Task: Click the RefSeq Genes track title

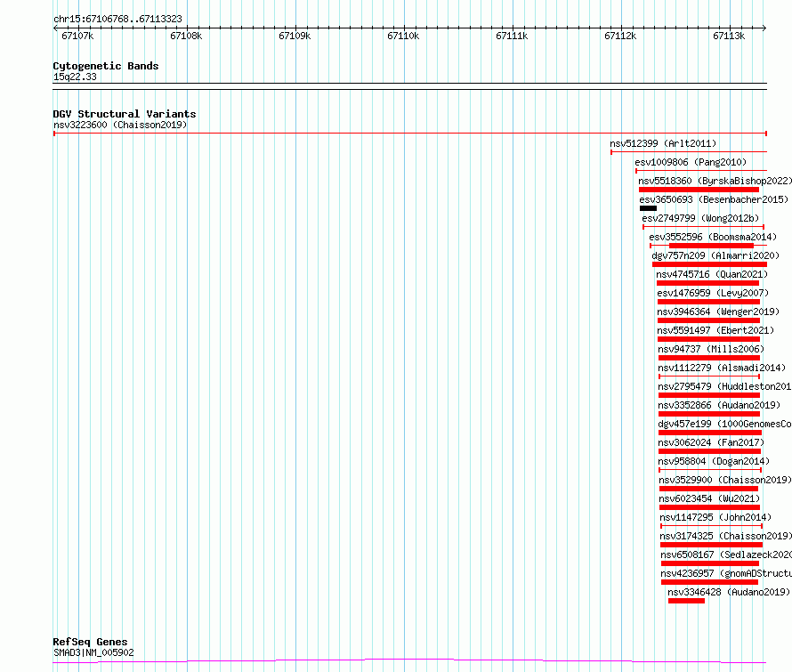Action: point(91,642)
